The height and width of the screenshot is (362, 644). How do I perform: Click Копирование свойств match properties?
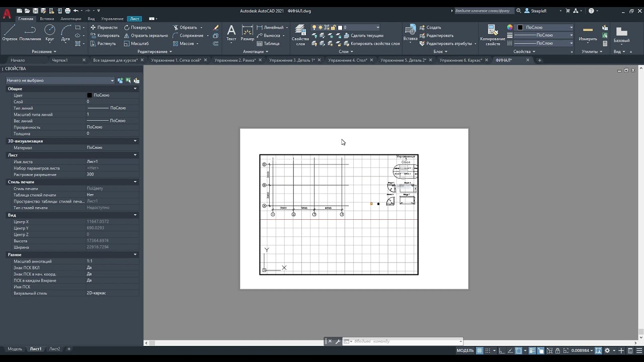pyautogui.click(x=493, y=35)
